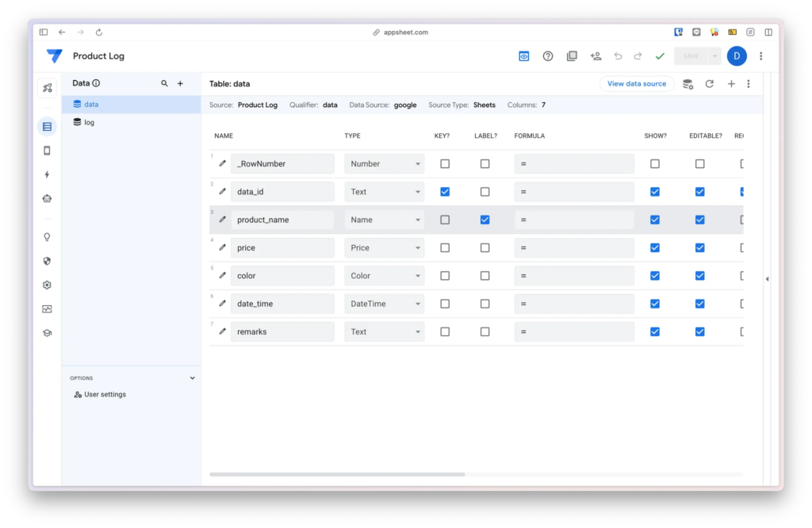Open the Automation bot icon
Screen dimensions: 812x528
coord(47,198)
